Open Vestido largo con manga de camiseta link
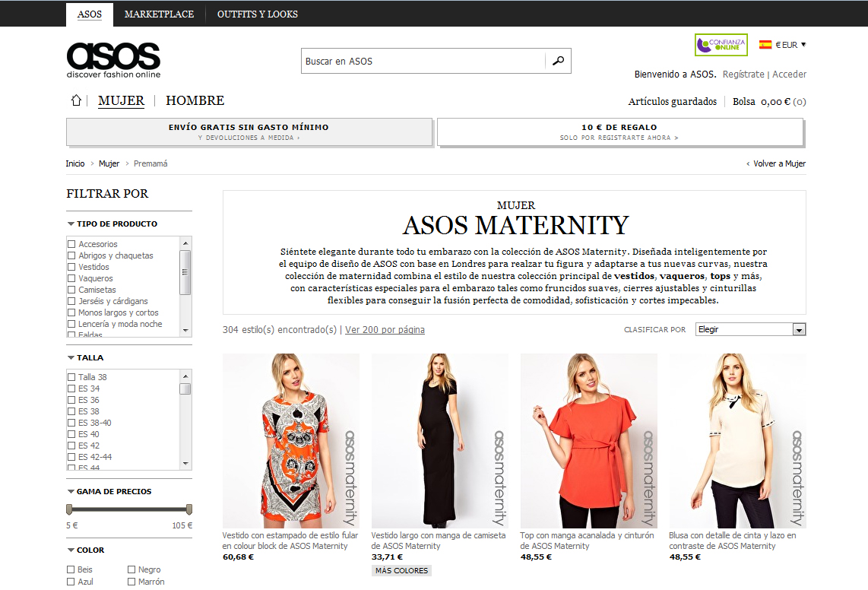This screenshot has width=868, height=590. (x=439, y=541)
